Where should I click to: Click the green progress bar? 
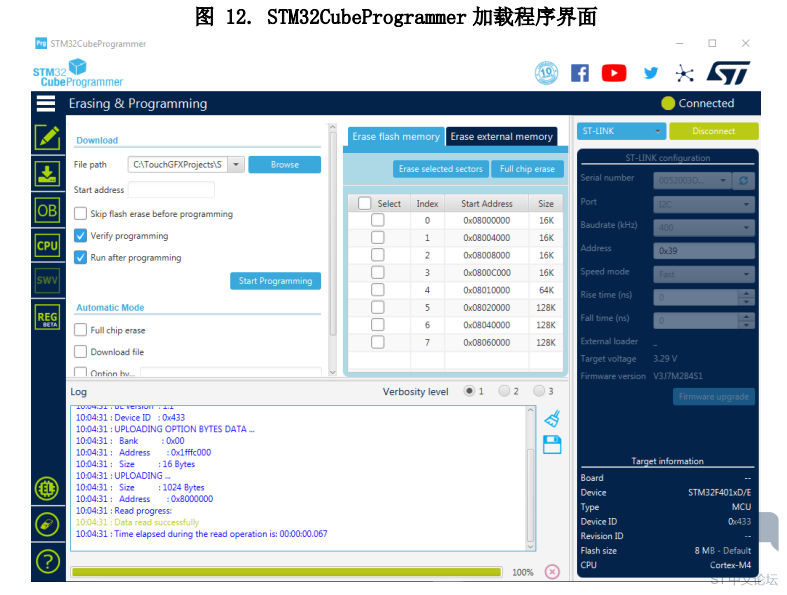[286, 572]
